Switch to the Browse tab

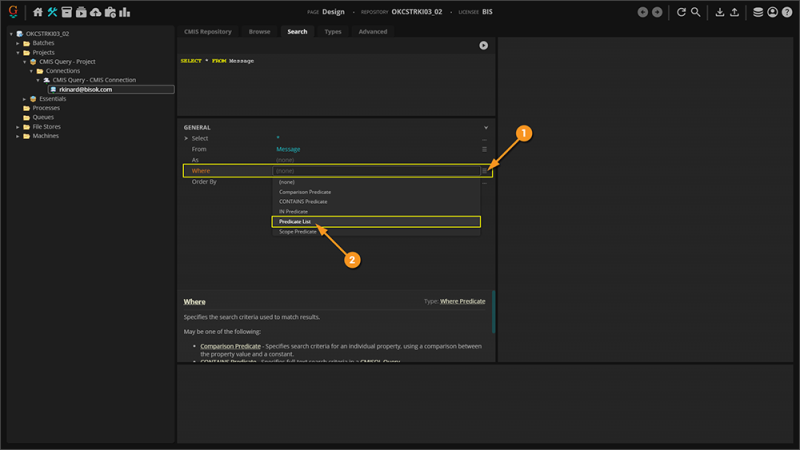click(259, 32)
